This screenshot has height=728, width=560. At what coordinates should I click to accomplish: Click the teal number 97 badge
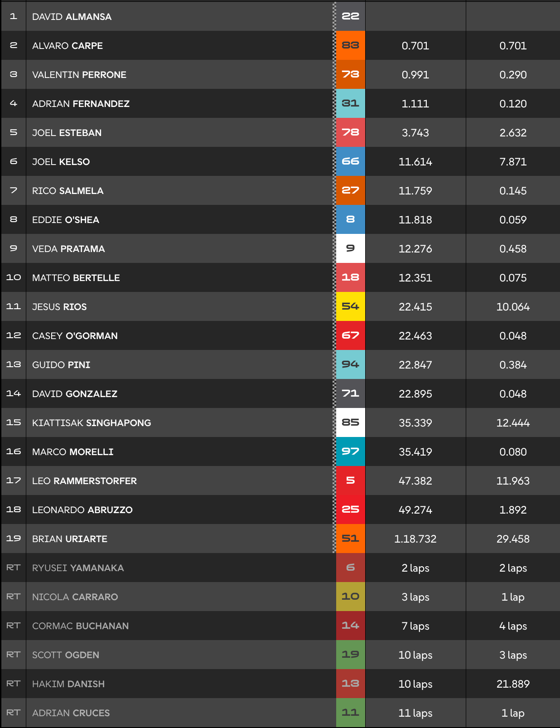pyautogui.click(x=350, y=451)
